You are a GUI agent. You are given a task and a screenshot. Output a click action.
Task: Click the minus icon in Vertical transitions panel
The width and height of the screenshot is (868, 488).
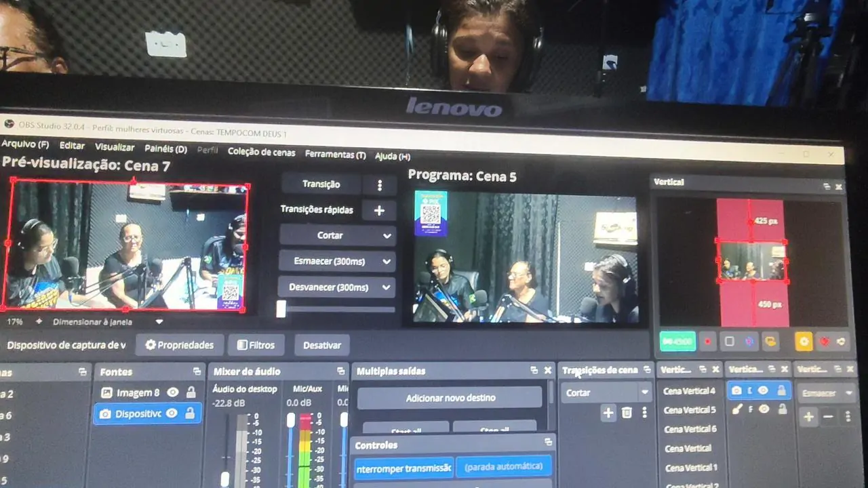828,417
